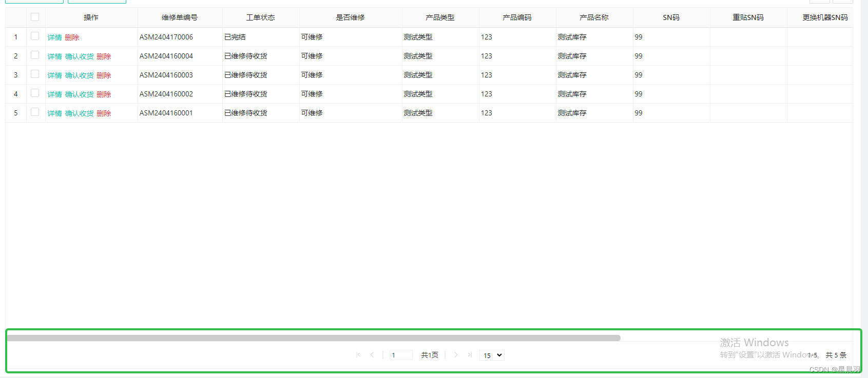Screen dimensions: 868x378
Task: Click 确认收货 for order ASM2404160003
Action: point(79,75)
